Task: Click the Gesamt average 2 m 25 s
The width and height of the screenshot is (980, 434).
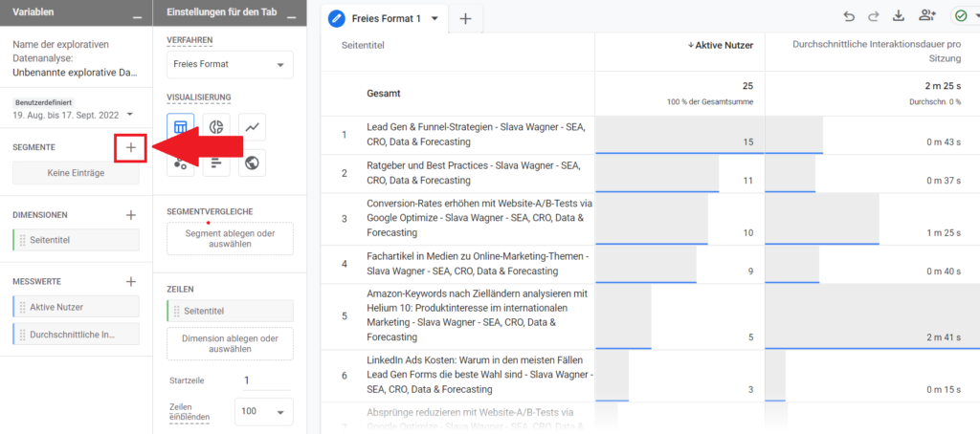Action: coord(943,85)
